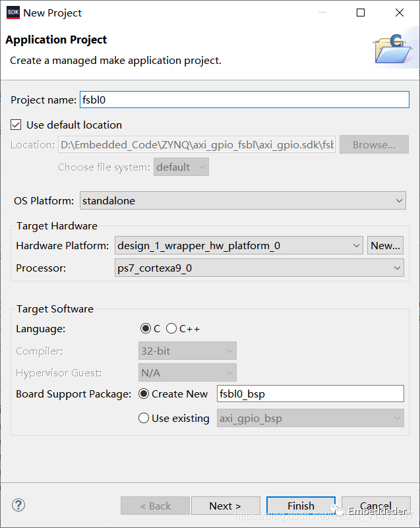Viewport: 420px width, 528px height.
Task: Open the OS Platform dropdown
Action: click(243, 200)
